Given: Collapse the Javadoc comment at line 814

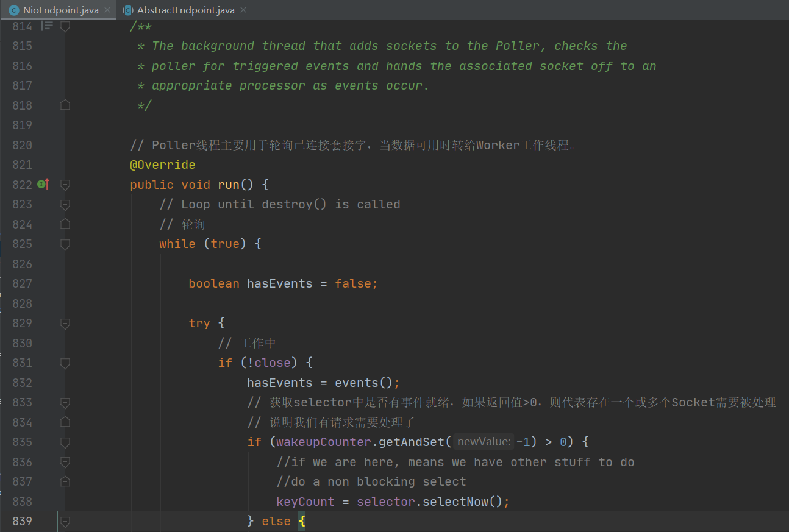Looking at the screenshot, I should click(x=65, y=26).
